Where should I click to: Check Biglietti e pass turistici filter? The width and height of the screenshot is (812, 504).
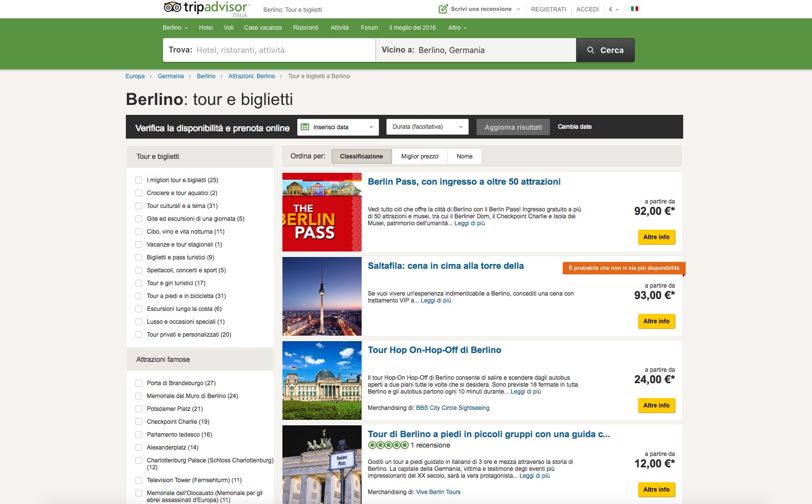click(139, 257)
